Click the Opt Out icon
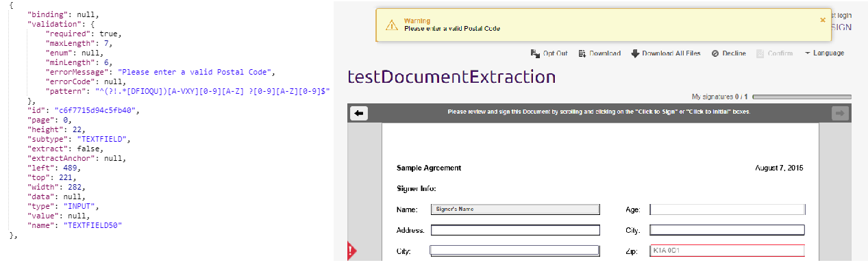This screenshot has width=868, height=267. (535, 53)
